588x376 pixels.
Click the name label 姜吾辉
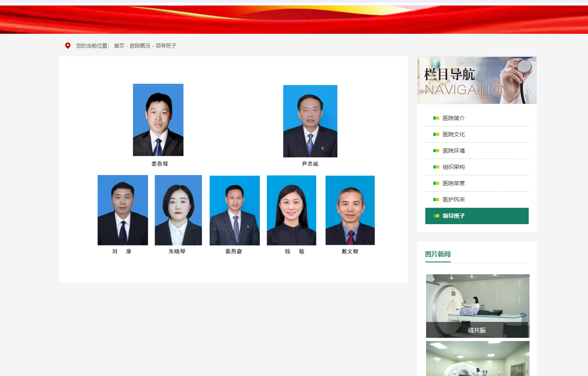click(x=160, y=164)
